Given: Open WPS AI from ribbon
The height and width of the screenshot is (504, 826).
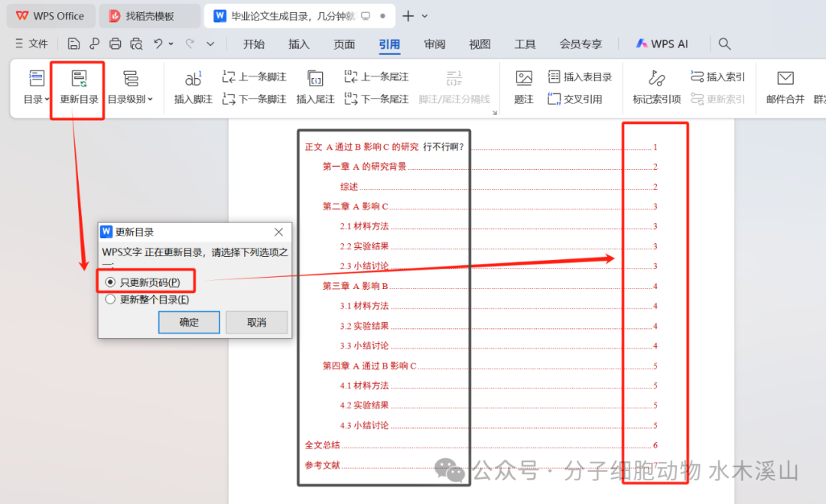Looking at the screenshot, I should pos(662,44).
